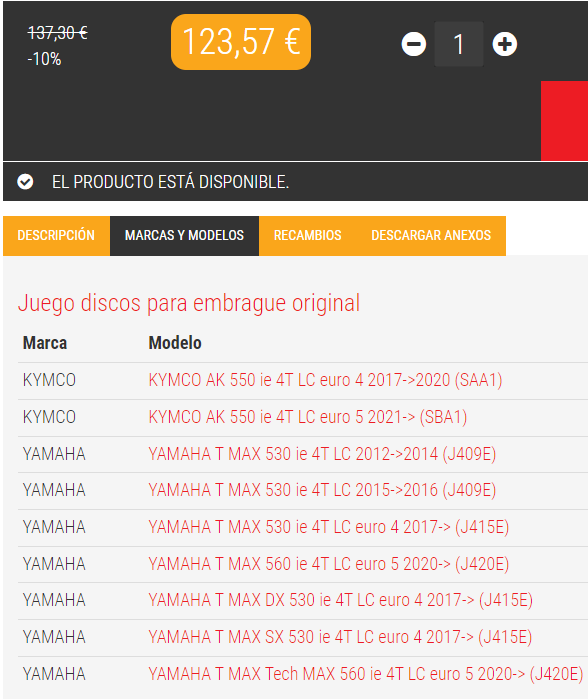Click the orange 123,57 € price badge
Viewport: 588px width, 699px height.
[241, 42]
